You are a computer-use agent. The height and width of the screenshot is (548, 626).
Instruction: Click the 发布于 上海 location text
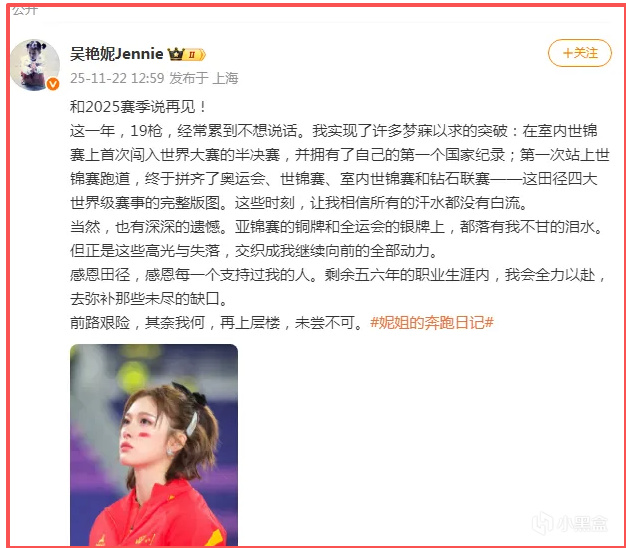[x=204, y=78]
